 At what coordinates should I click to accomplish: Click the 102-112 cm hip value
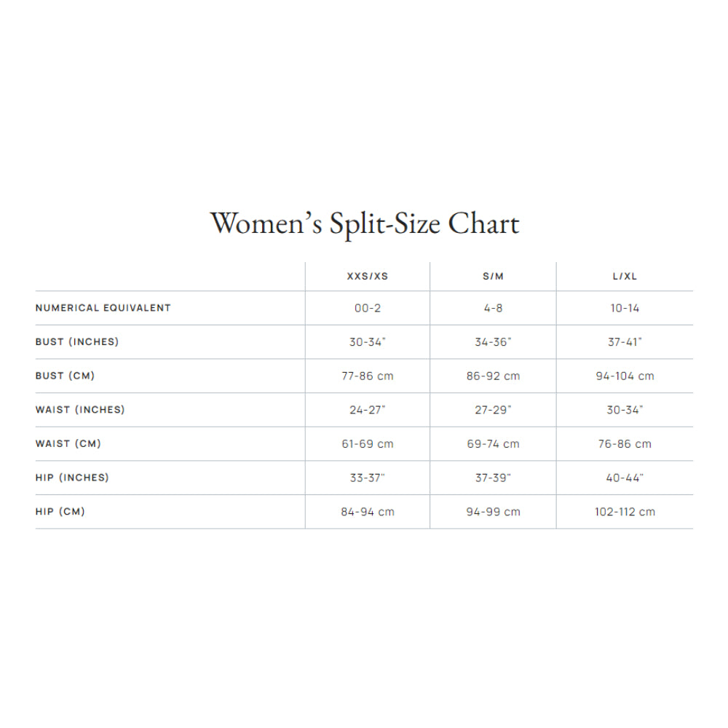[x=625, y=512]
